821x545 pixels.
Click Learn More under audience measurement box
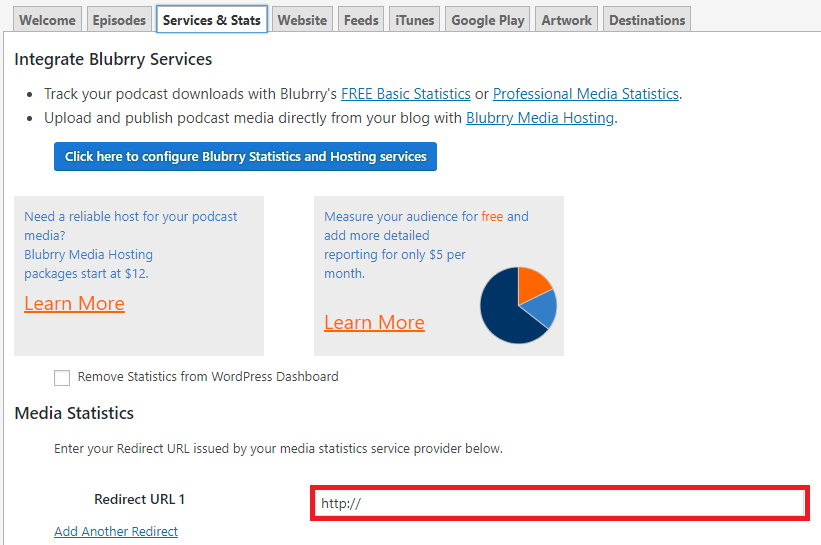(x=374, y=322)
